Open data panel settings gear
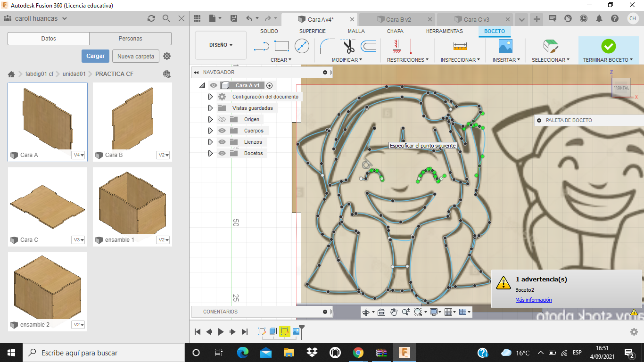This screenshot has width=644, height=362. click(167, 56)
